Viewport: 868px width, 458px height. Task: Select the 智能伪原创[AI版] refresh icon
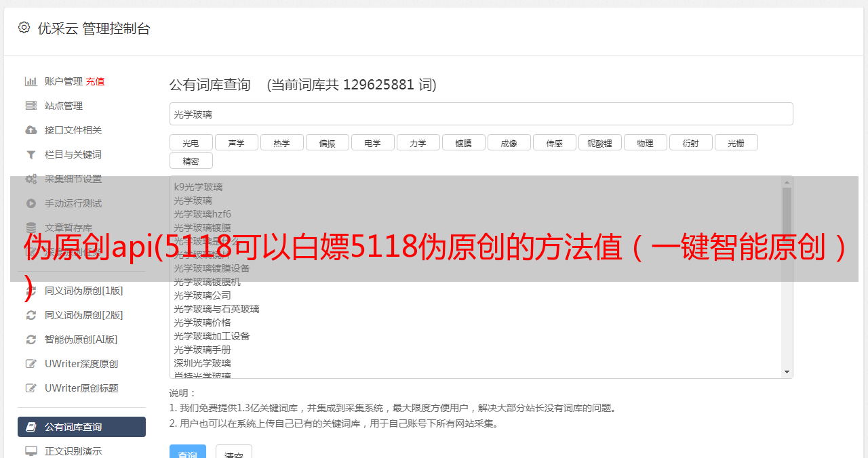[x=31, y=339]
